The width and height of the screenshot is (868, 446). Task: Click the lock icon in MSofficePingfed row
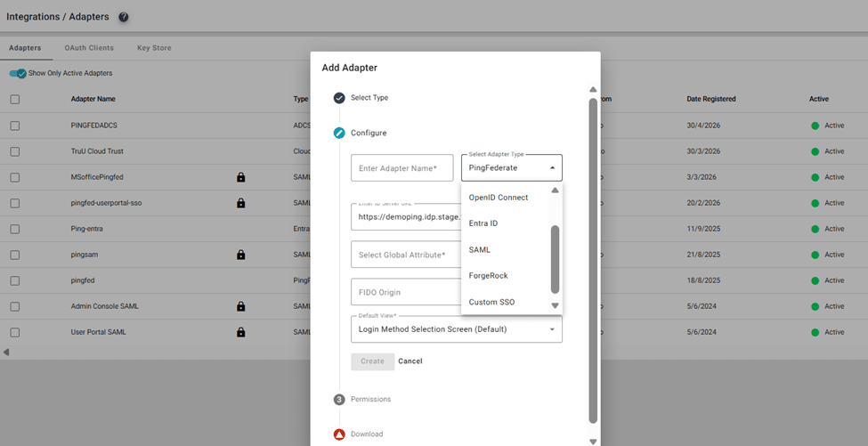click(x=240, y=177)
